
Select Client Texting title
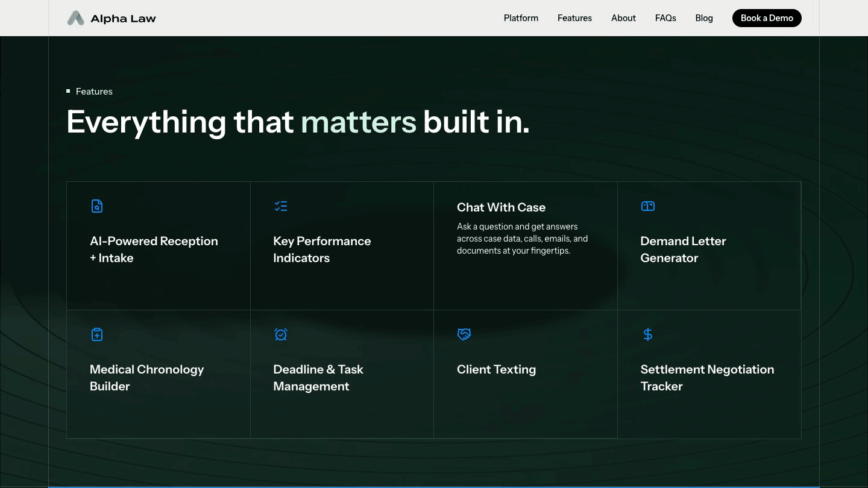tap(496, 369)
